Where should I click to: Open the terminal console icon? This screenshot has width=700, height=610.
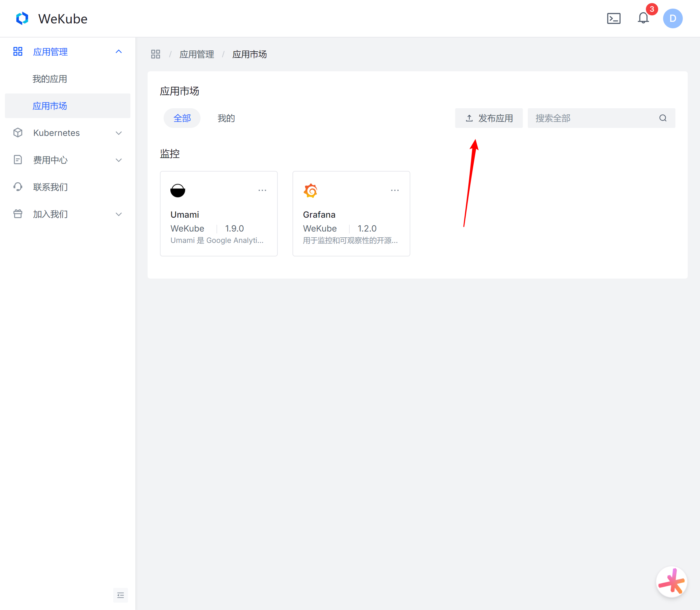614,18
